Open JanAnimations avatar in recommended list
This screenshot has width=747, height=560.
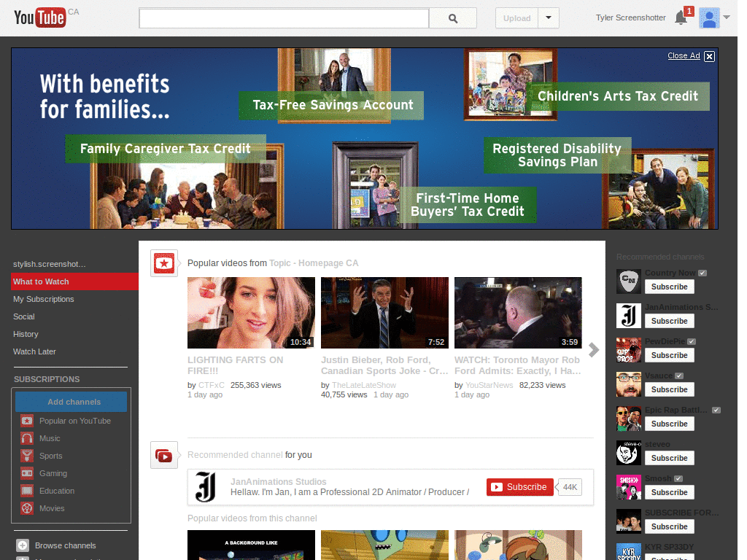coord(628,315)
